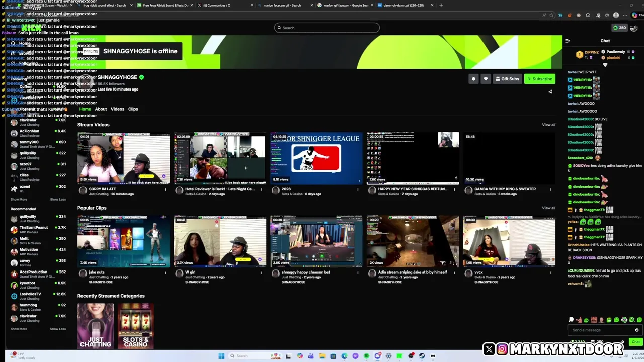Open options menu for W girl clip

(262, 273)
